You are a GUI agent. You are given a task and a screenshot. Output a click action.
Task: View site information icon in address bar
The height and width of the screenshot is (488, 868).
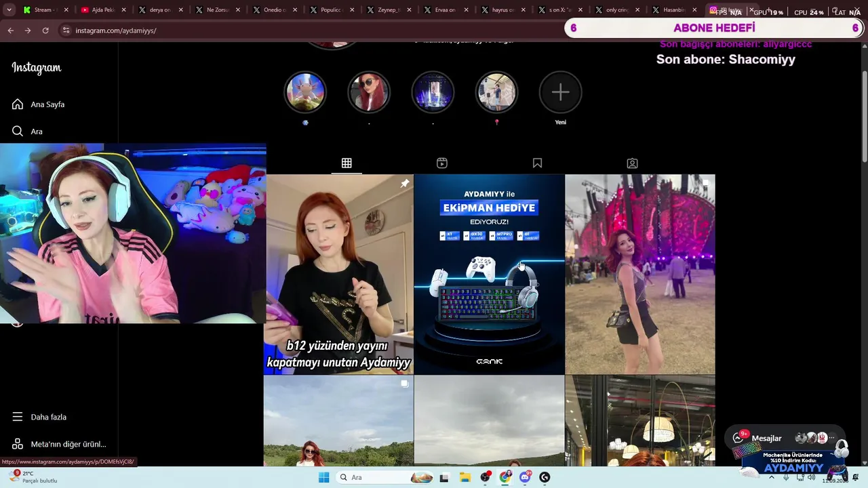click(x=66, y=30)
